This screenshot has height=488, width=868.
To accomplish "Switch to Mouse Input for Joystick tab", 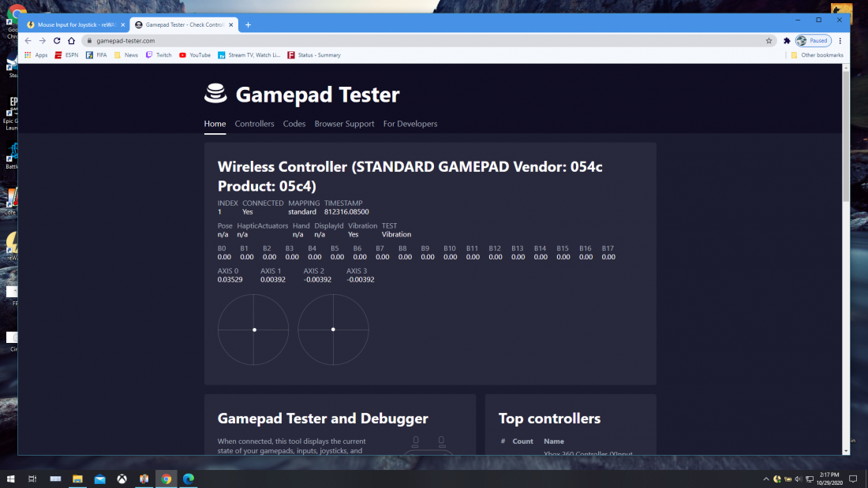I will click(x=75, y=25).
